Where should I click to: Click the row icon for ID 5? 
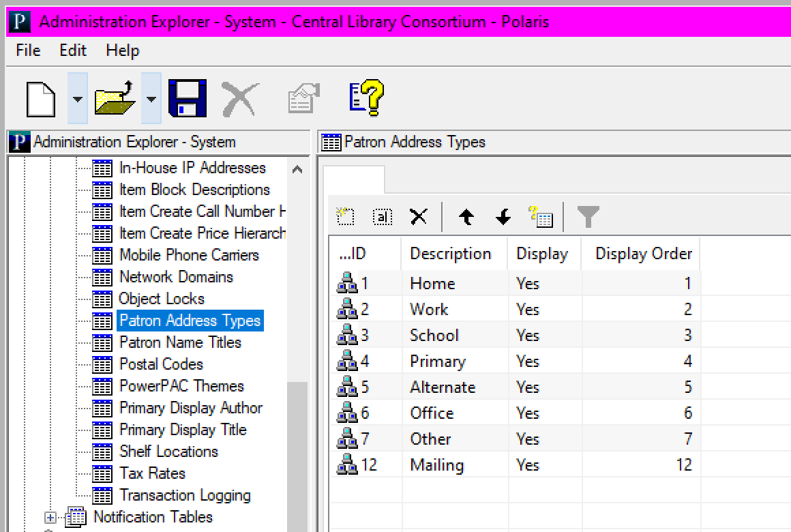pyautogui.click(x=347, y=387)
